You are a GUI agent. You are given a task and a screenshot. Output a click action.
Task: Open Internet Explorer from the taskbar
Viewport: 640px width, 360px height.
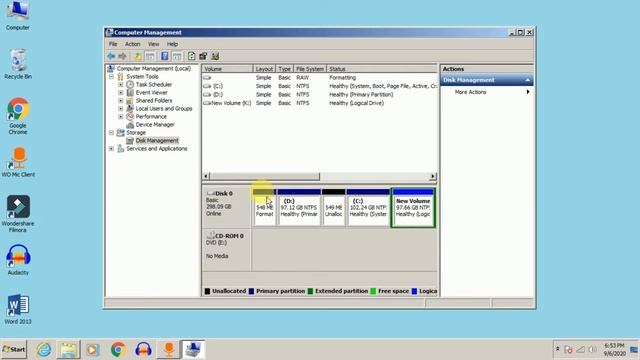pos(44,349)
